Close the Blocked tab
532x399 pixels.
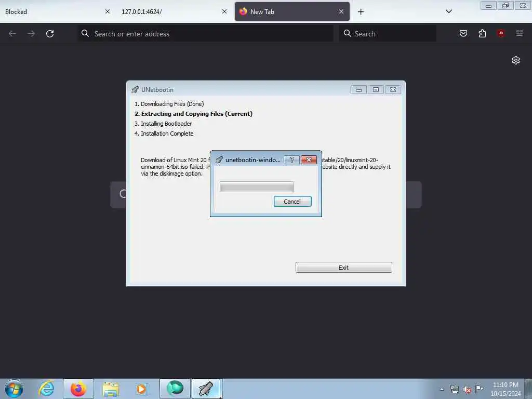click(x=108, y=11)
